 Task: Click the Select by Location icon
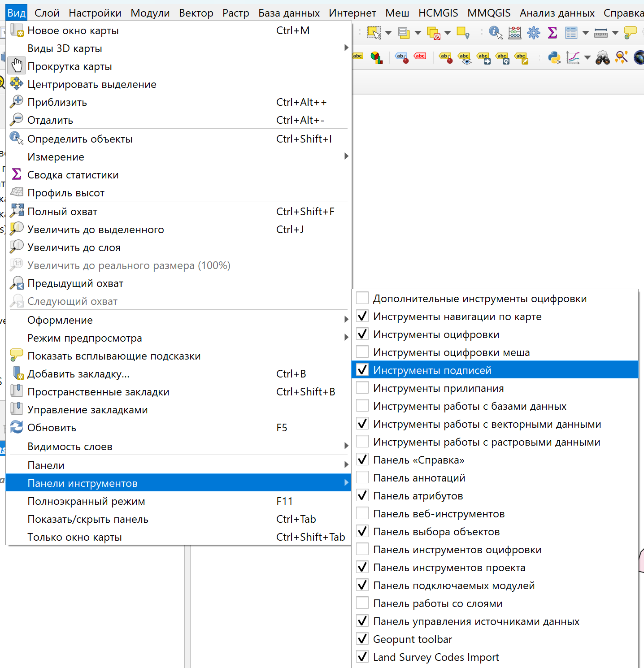[x=463, y=33]
